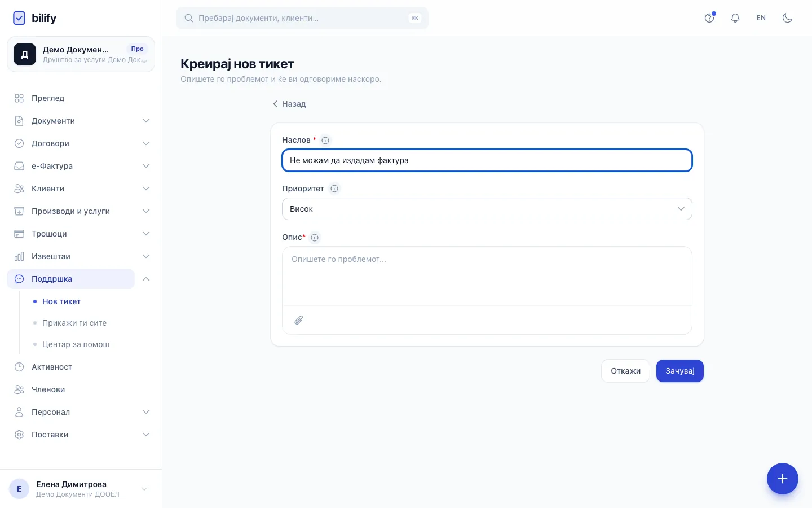Open notifications bell icon

click(x=735, y=18)
